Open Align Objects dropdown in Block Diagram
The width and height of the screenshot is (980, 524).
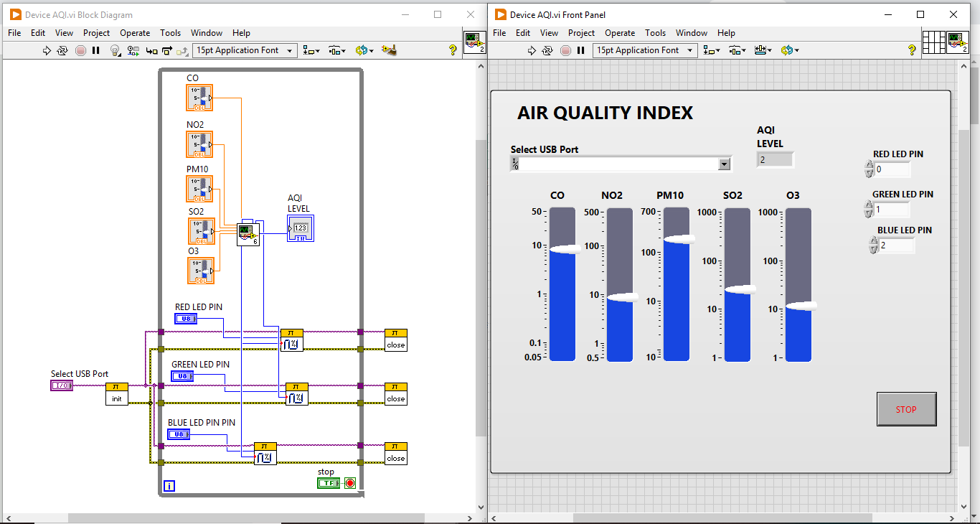point(311,50)
